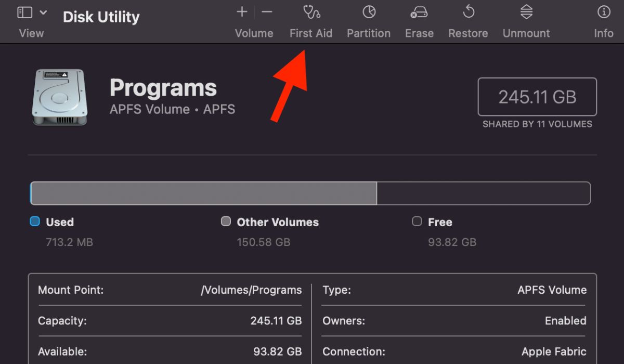Click the blue Used legend swatch
This screenshot has width=624, height=364.
tap(35, 222)
